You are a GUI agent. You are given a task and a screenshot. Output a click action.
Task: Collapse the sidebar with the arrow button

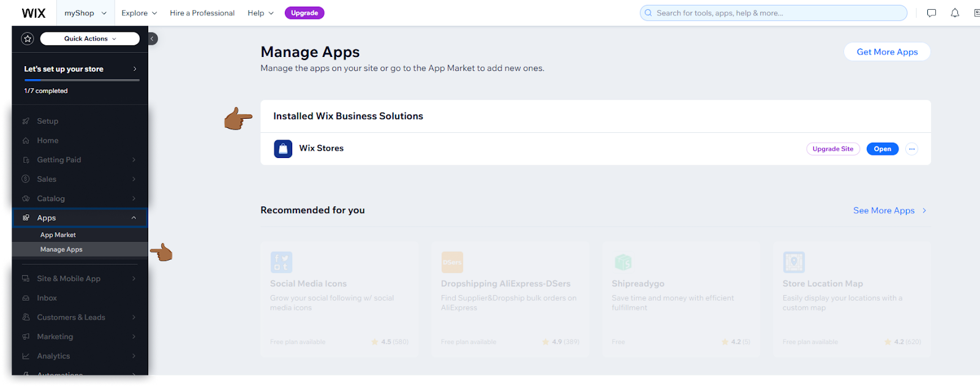pos(153,39)
